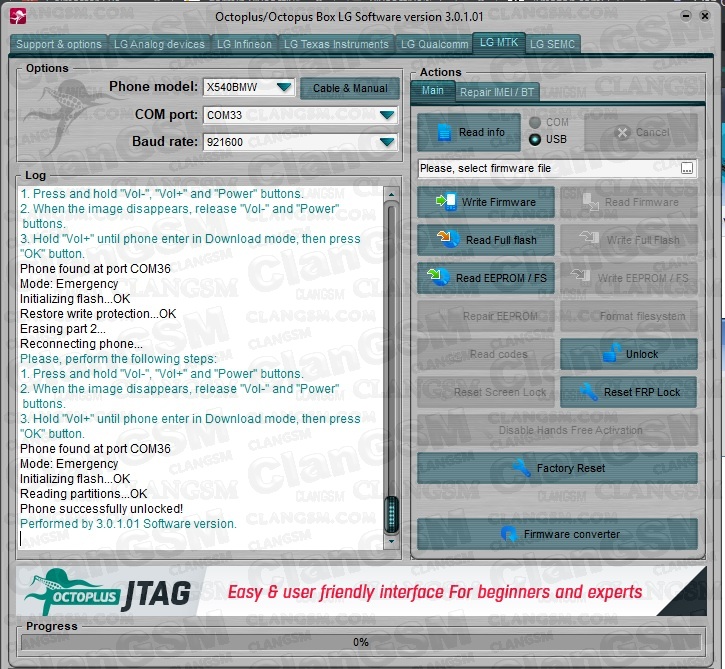Screen dimensions: 725x669
Task: Click 'Reconnecting phone...' log line
Action: tap(81, 344)
